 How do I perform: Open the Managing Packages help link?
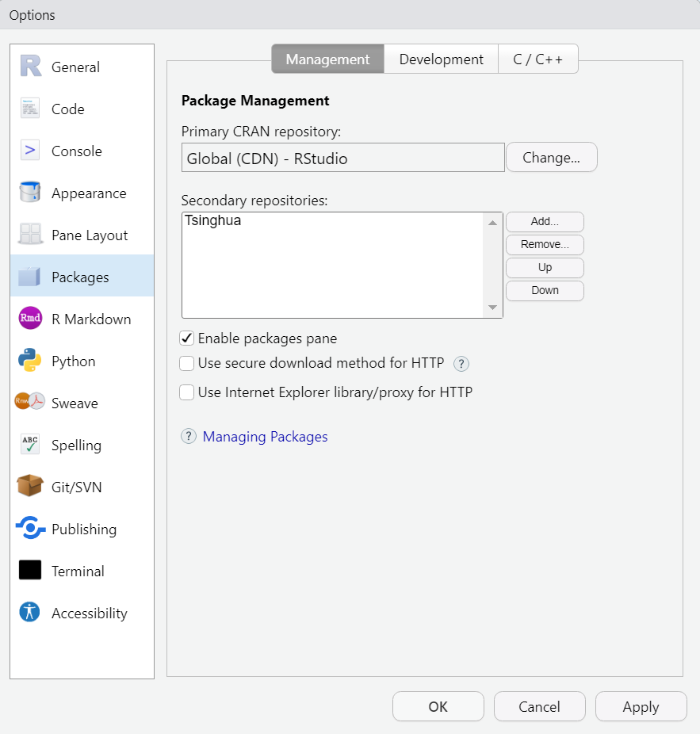(x=265, y=436)
